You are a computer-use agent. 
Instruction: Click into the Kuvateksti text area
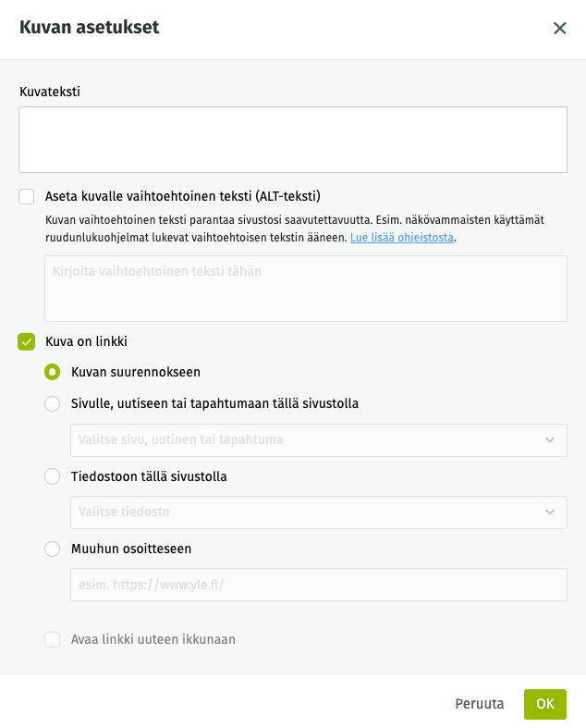pyautogui.click(x=293, y=140)
